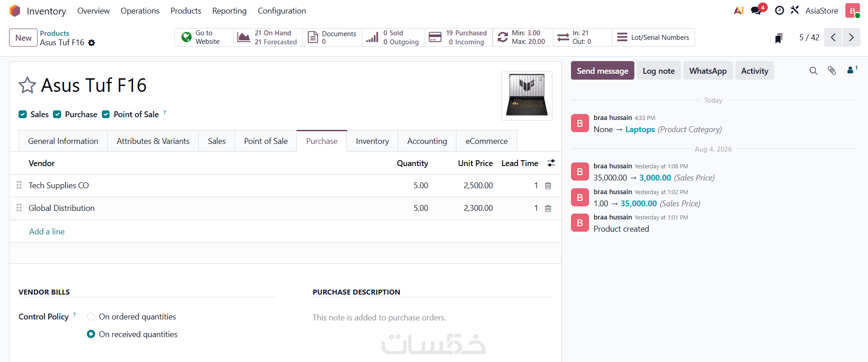Viewport: 868px width, 362px height.
Task: Click Send message button
Action: tap(602, 71)
